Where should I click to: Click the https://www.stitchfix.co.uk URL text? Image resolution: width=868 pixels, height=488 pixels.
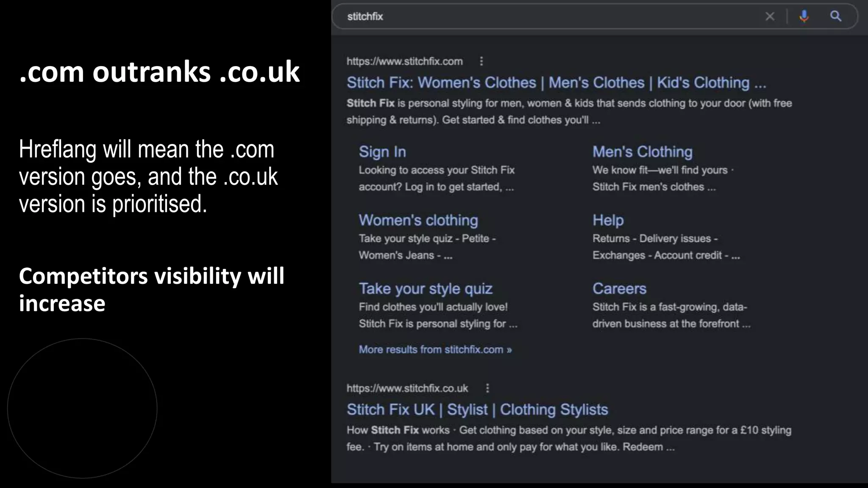click(x=407, y=388)
